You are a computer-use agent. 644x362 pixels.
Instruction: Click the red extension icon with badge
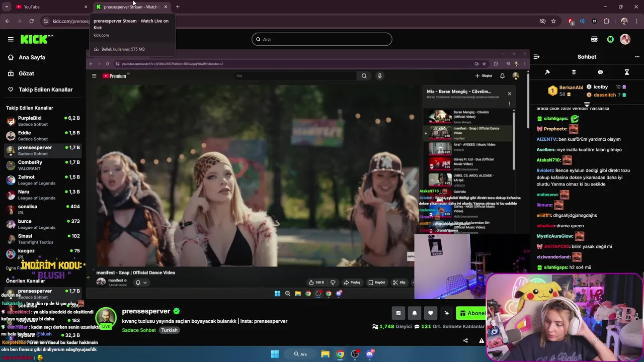click(x=571, y=21)
